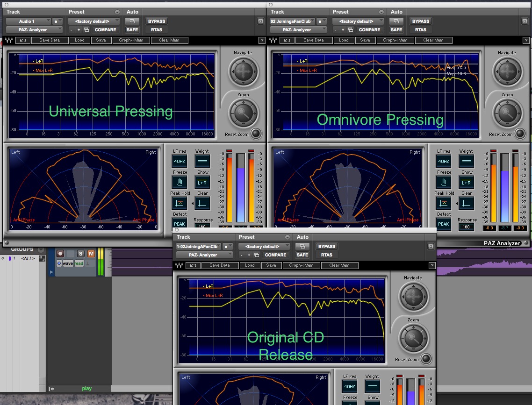Open help question mark in Original CD window
Screen dimensions: 532x405
pyautogui.click(x=432, y=265)
